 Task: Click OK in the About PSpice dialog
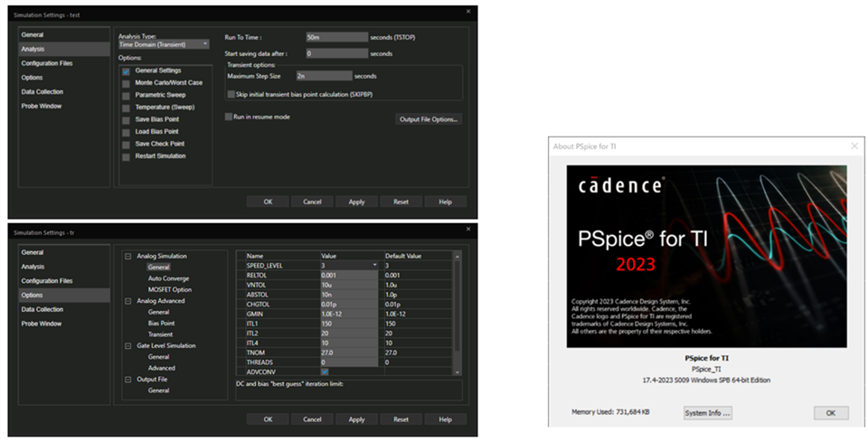pyautogui.click(x=831, y=413)
